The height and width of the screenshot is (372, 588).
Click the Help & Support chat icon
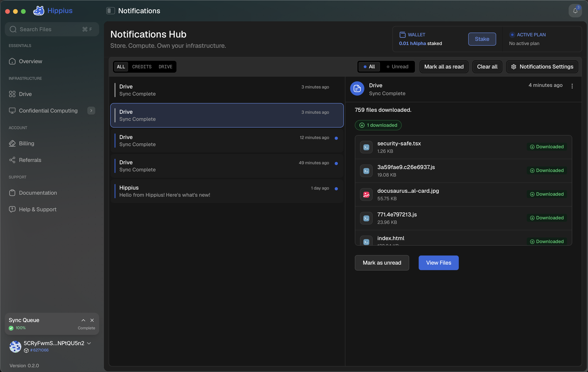tap(12, 209)
